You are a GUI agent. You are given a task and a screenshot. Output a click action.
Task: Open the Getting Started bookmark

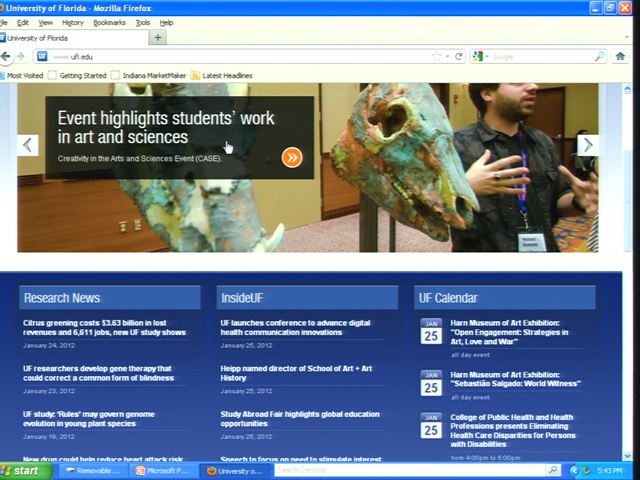tap(77, 76)
